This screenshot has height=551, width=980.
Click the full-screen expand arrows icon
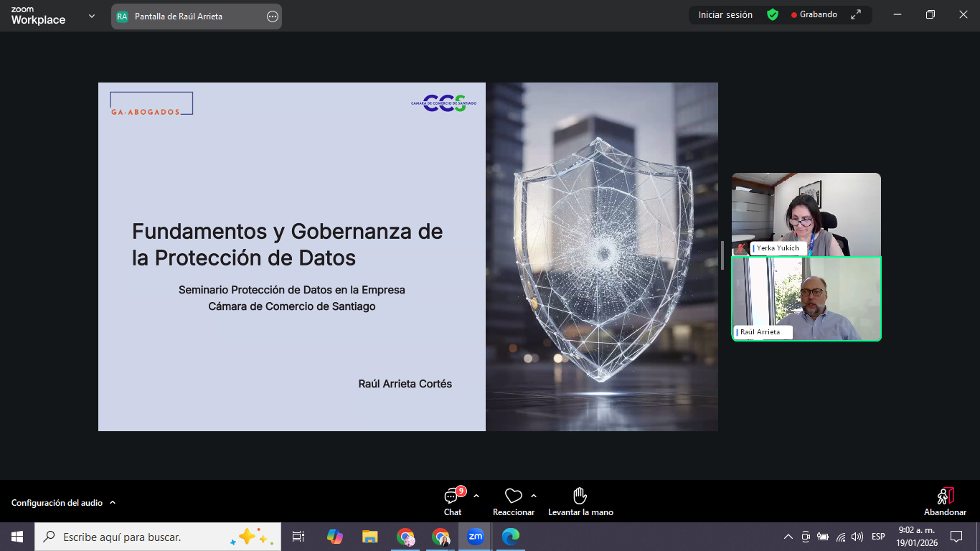click(x=855, y=15)
